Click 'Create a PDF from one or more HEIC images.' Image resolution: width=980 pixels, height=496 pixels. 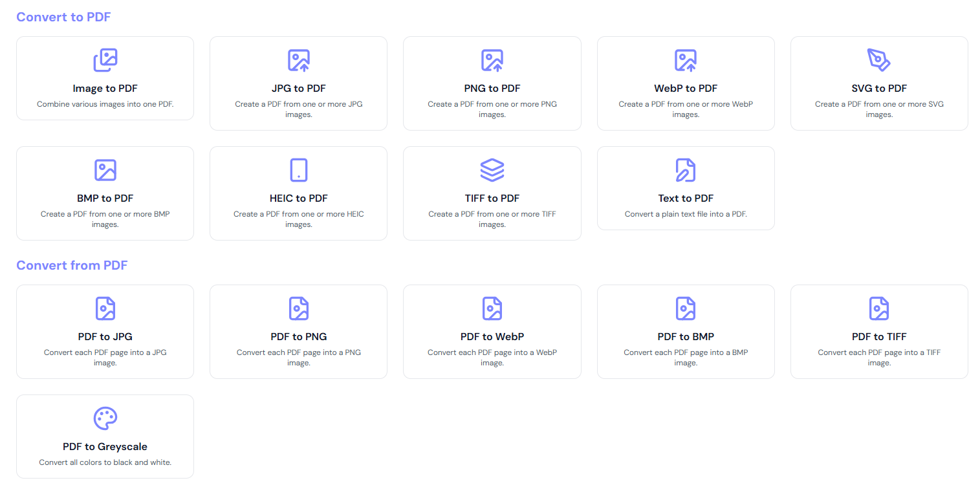point(298,219)
